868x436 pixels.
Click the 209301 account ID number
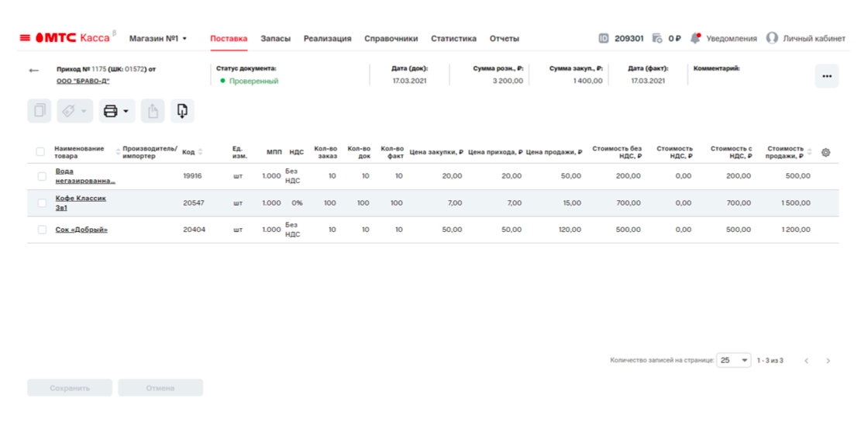(629, 38)
